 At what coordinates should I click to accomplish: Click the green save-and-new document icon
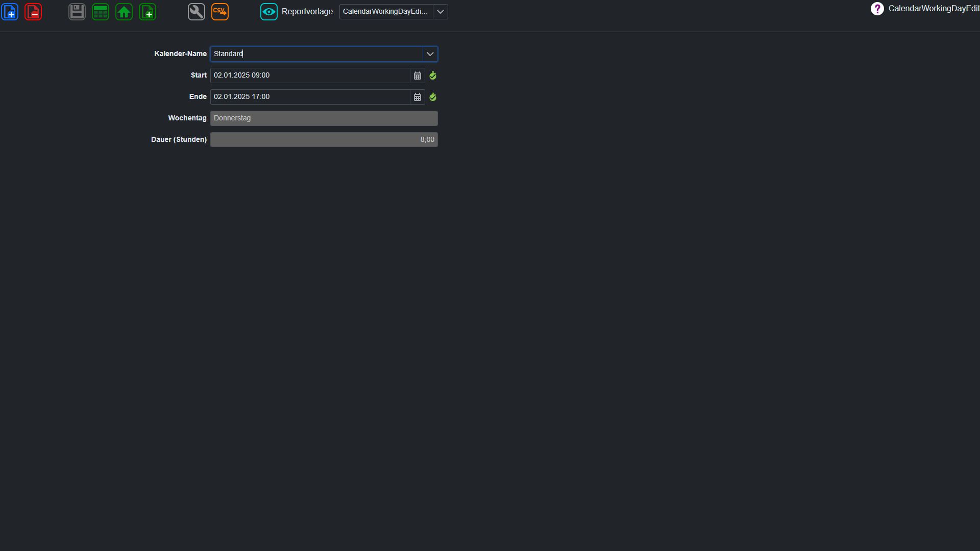148,12
